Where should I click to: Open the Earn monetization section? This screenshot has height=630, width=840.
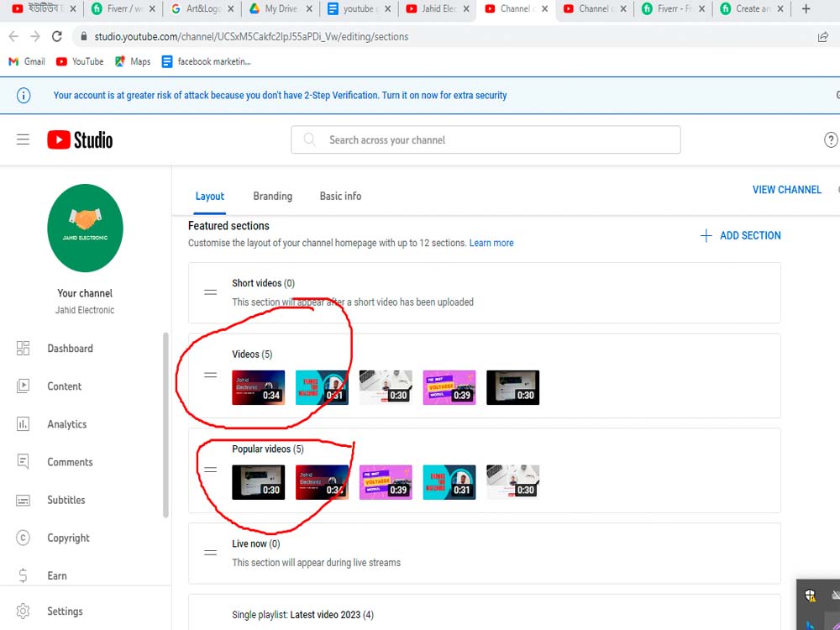[x=56, y=575]
